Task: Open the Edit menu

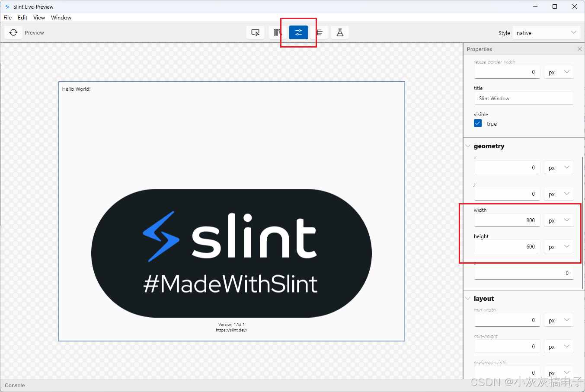Action: click(x=22, y=17)
